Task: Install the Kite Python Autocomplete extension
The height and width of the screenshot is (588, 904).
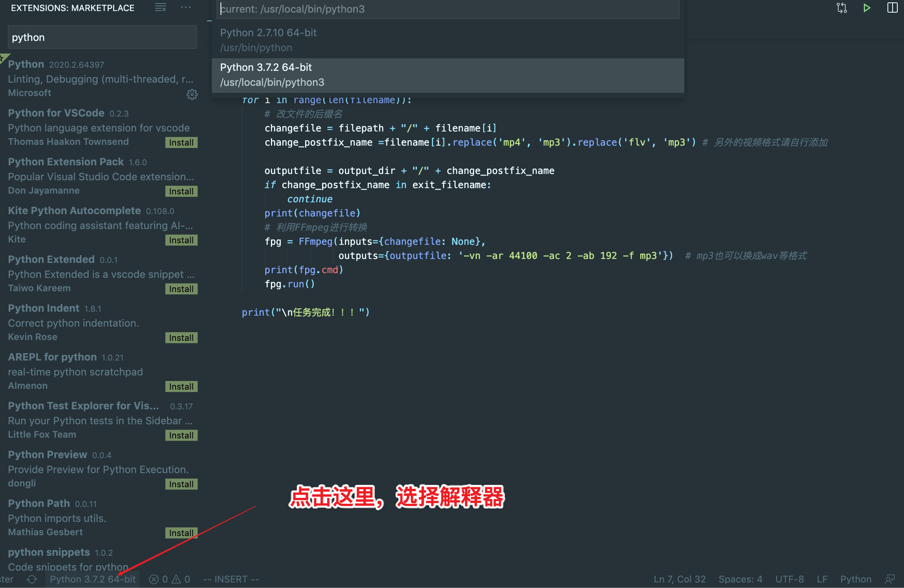Action: coord(182,239)
